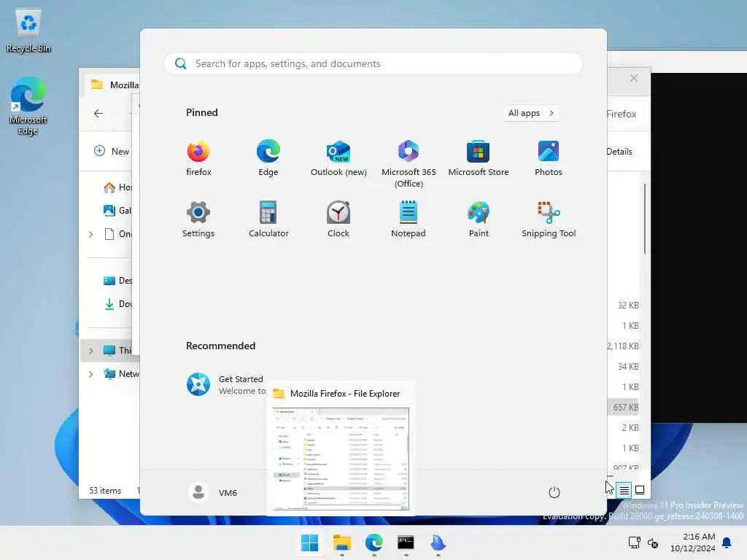Open Details pane in File Explorer
The height and width of the screenshot is (560, 747).
[x=619, y=152]
